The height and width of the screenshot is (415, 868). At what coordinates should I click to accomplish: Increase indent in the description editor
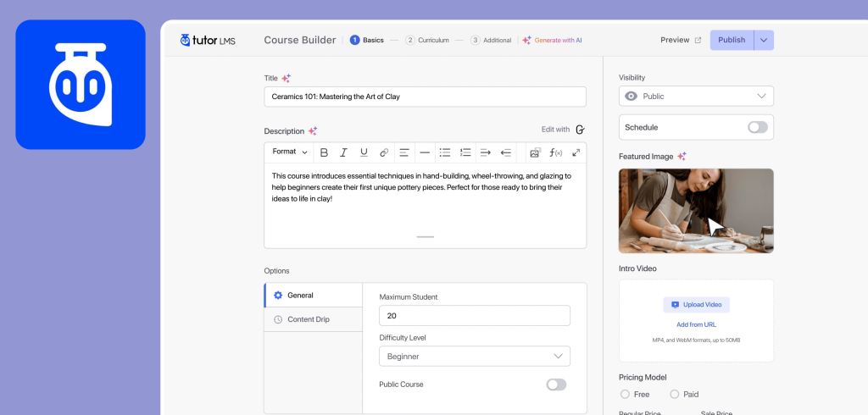(486, 152)
